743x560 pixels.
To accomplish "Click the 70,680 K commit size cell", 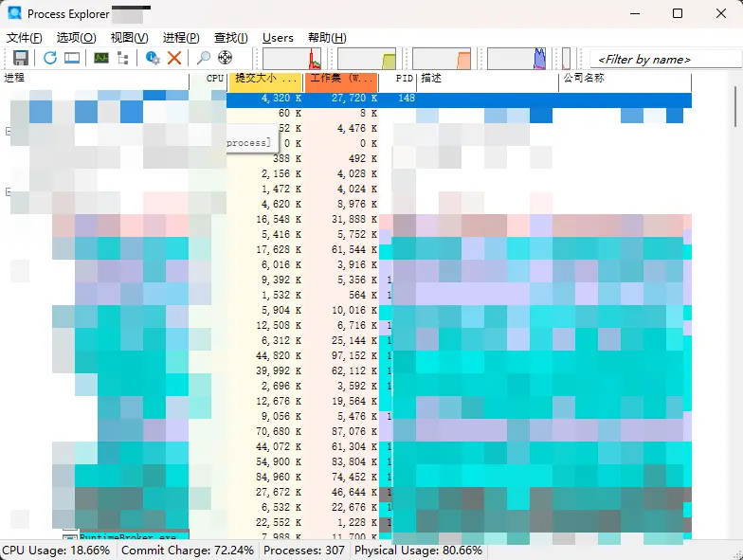I will (x=279, y=432).
